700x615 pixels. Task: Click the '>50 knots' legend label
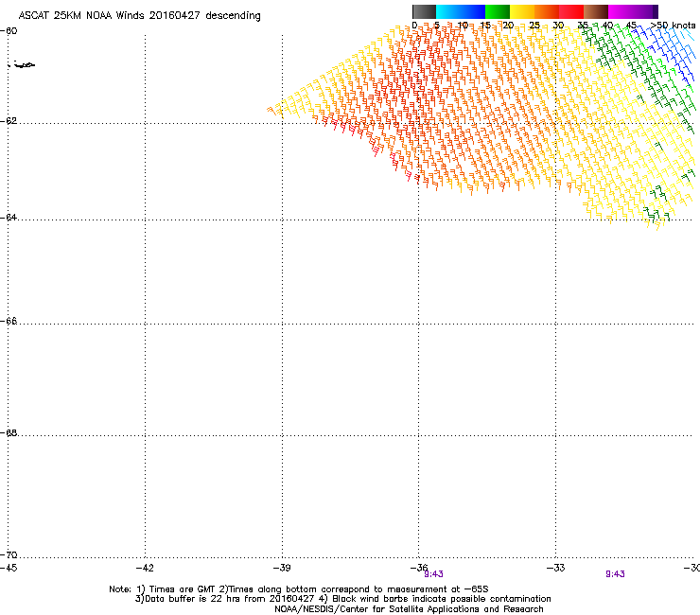tap(673, 26)
